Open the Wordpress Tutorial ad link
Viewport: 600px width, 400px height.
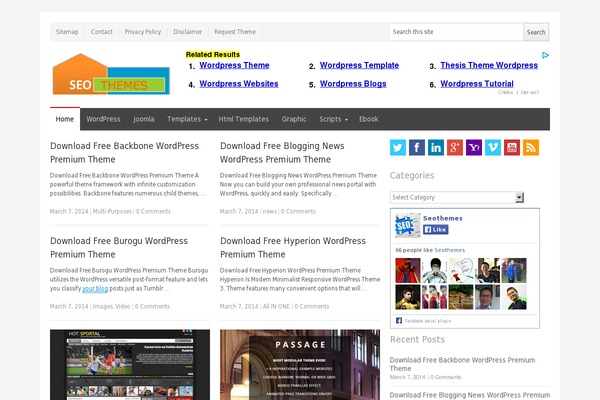477,83
